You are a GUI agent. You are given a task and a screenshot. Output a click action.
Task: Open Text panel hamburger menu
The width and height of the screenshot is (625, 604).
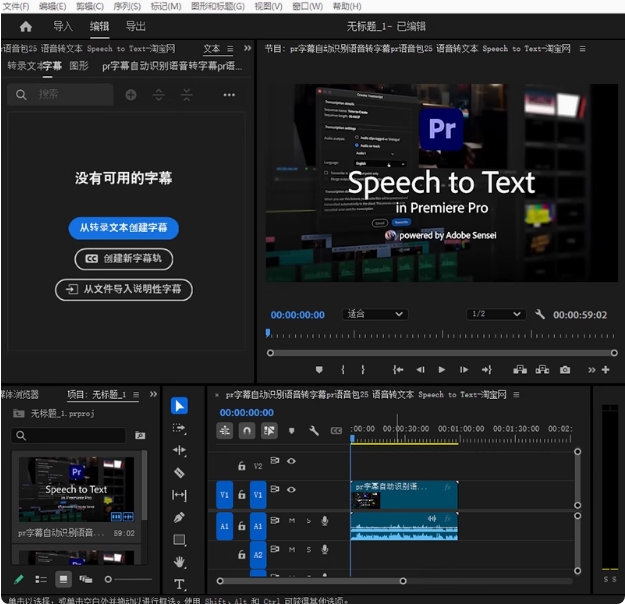pos(230,49)
